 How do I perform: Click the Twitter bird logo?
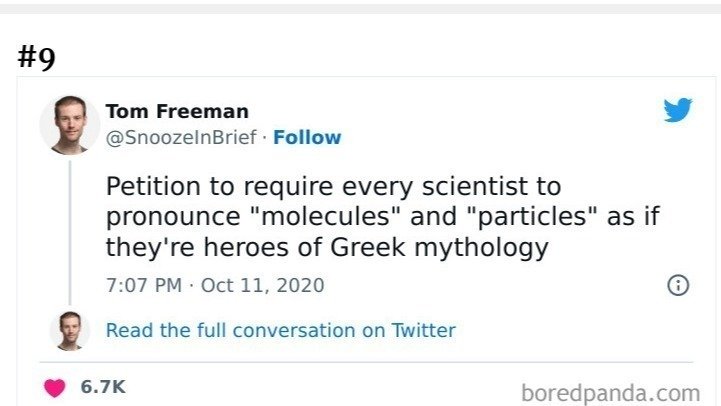tap(678, 110)
